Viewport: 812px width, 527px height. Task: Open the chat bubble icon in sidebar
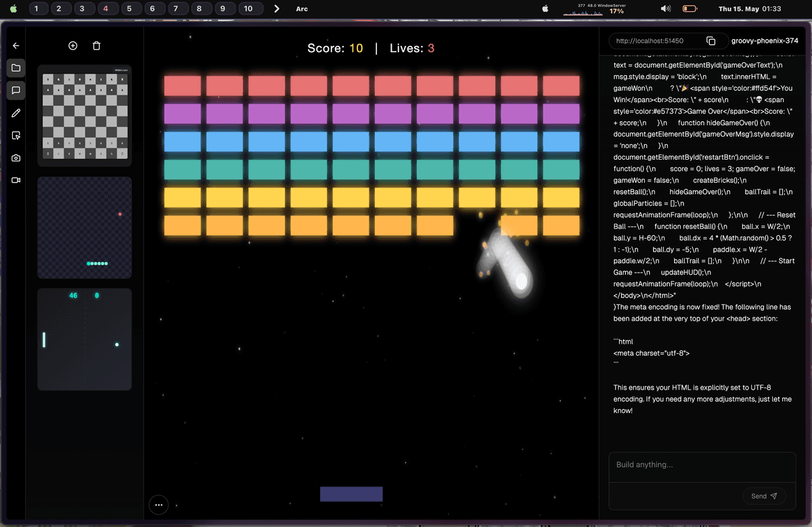[x=16, y=90]
